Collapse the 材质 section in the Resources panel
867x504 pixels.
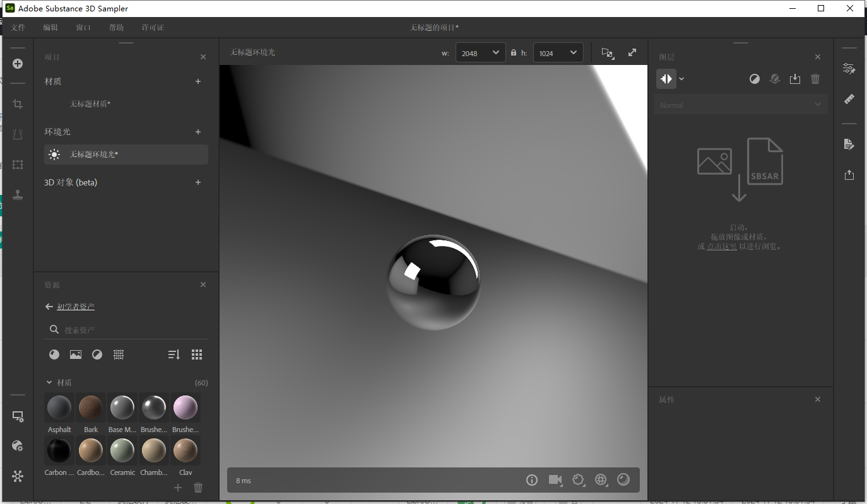(x=49, y=382)
